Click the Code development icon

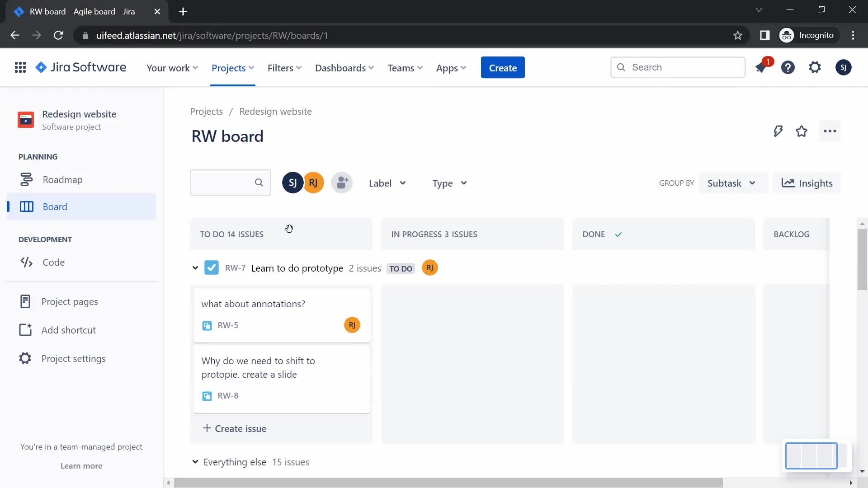(x=26, y=262)
